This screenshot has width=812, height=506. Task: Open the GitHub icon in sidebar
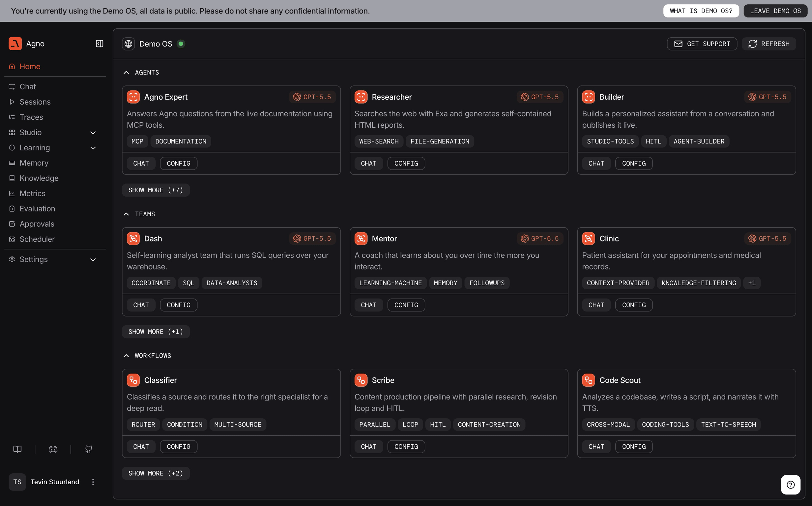click(x=89, y=449)
